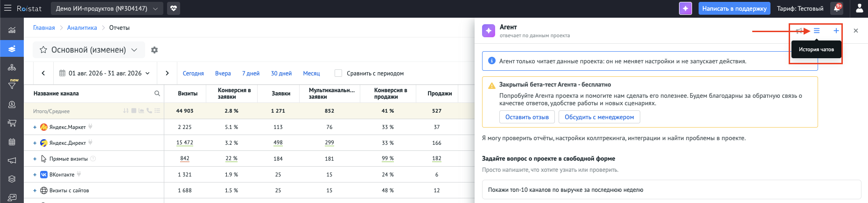Click the help icon next to Прямые визиты
This screenshot has height=203, width=868.
point(93,159)
